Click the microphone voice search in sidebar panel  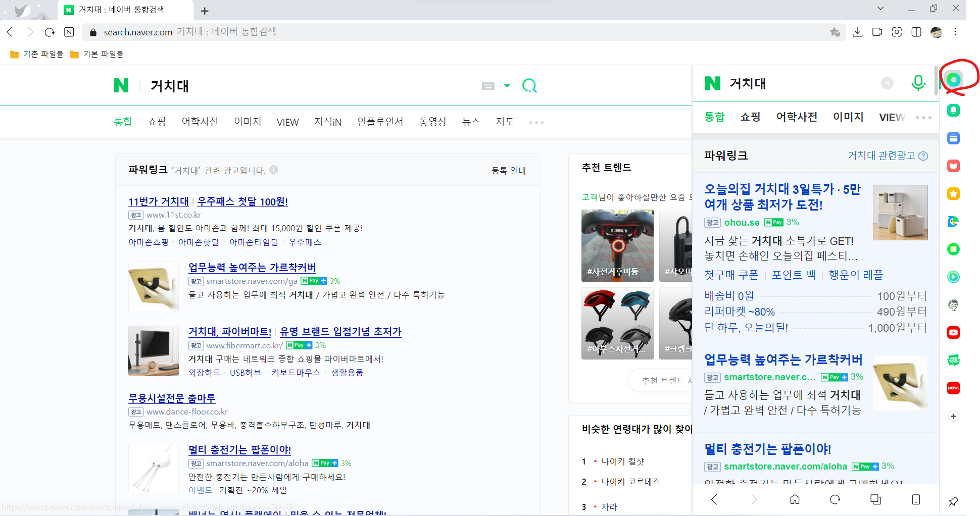tap(918, 83)
